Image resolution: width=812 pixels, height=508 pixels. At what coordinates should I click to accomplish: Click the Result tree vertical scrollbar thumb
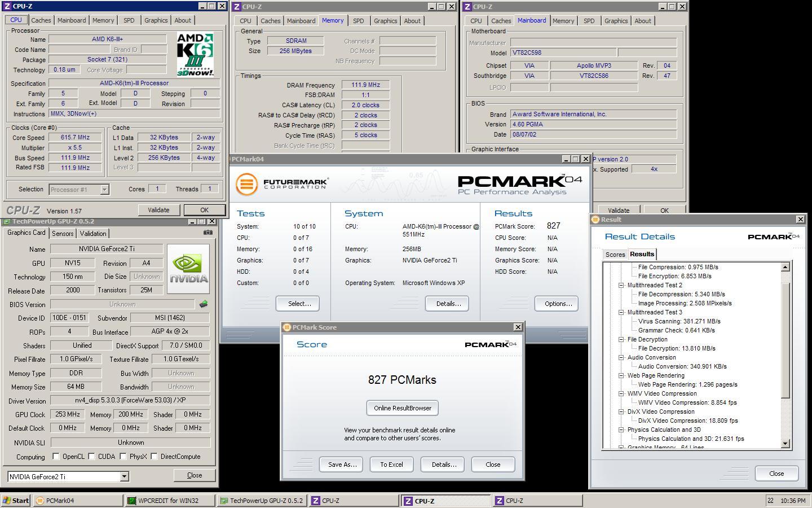pos(785,340)
